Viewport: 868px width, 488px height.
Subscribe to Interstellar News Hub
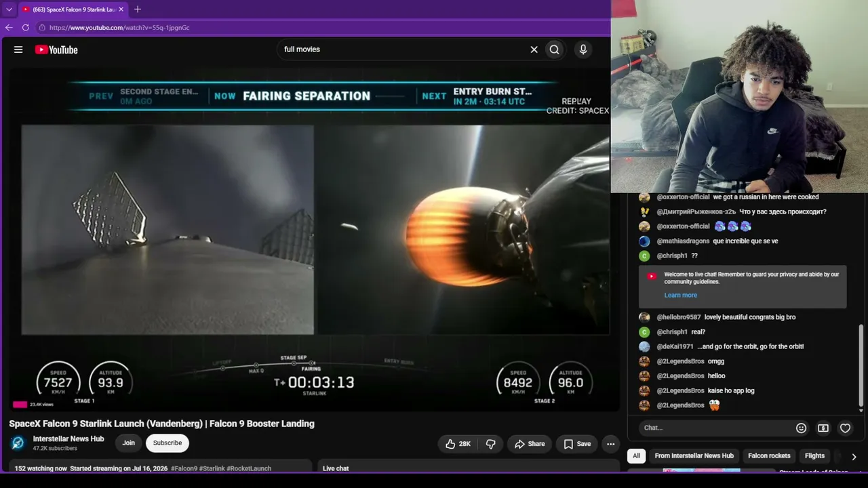tap(167, 443)
